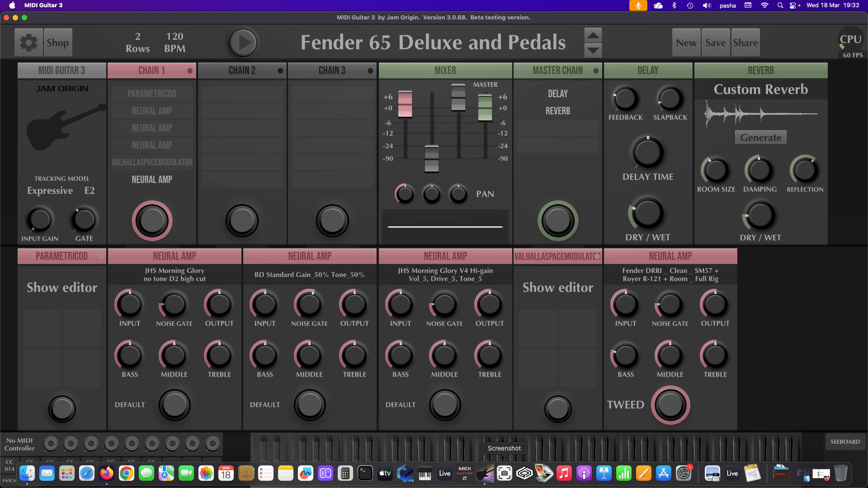Click the pink Chain 1 mixer fader

coord(405,104)
